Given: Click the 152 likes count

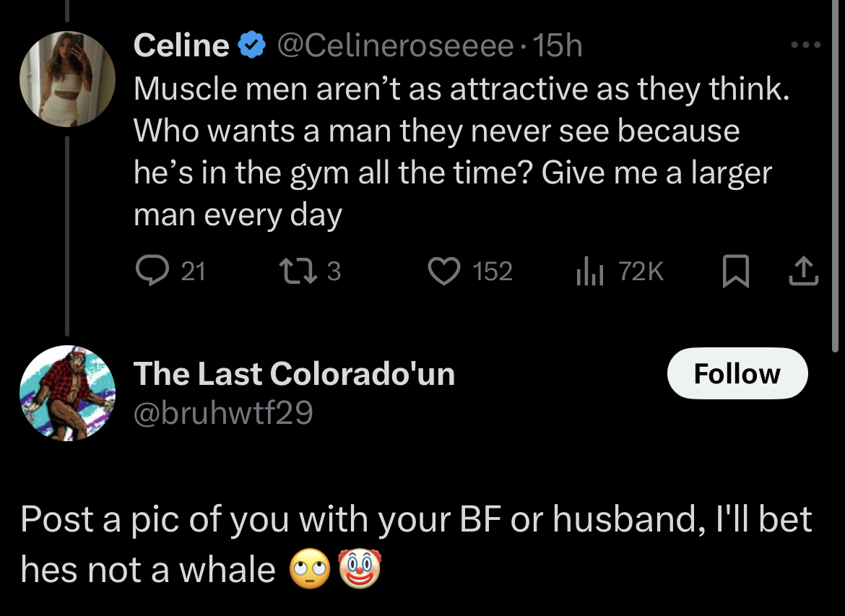Looking at the screenshot, I should pos(493,272).
